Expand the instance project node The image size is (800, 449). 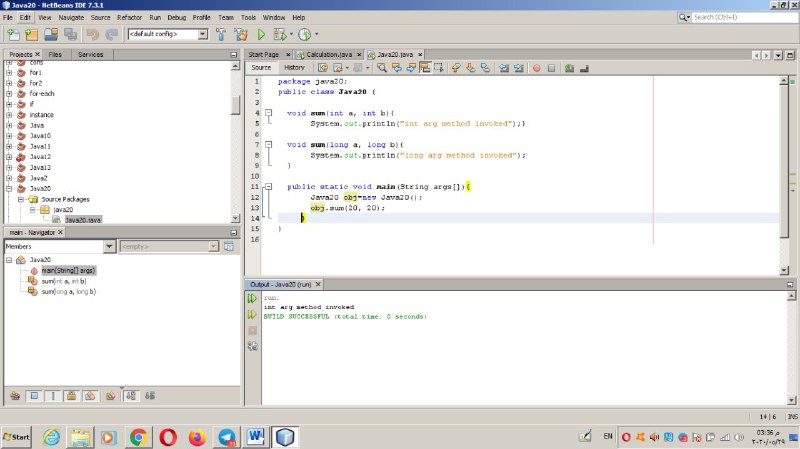pos(9,115)
